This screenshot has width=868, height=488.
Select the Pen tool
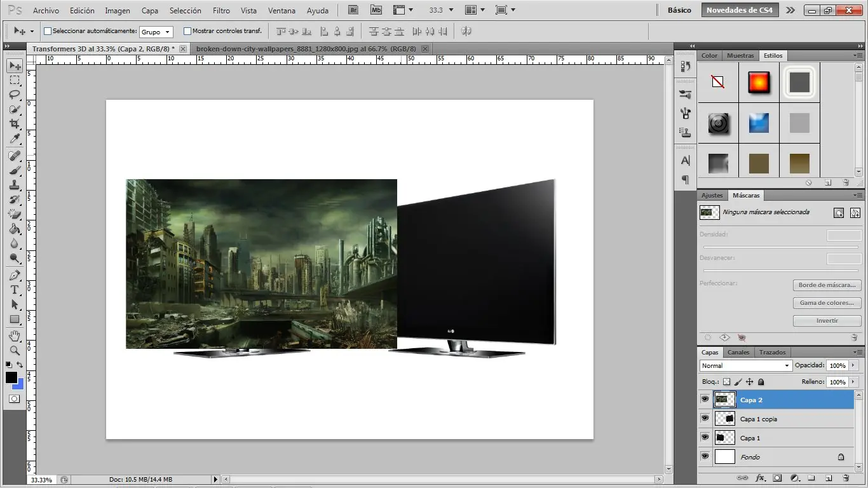[x=15, y=275]
